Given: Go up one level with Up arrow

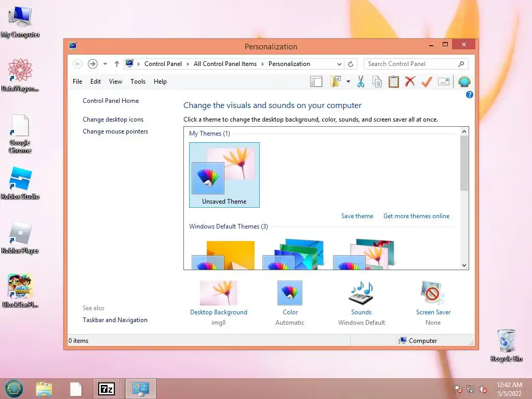Looking at the screenshot, I should coord(117,64).
